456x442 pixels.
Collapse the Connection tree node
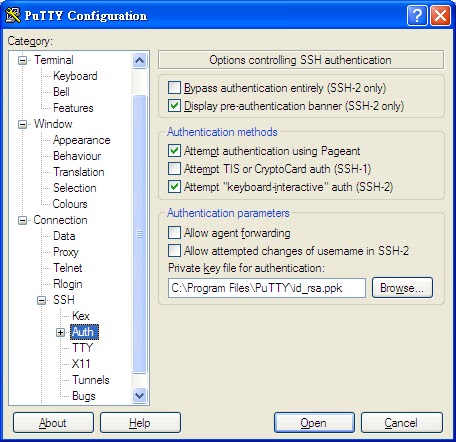tap(23, 220)
